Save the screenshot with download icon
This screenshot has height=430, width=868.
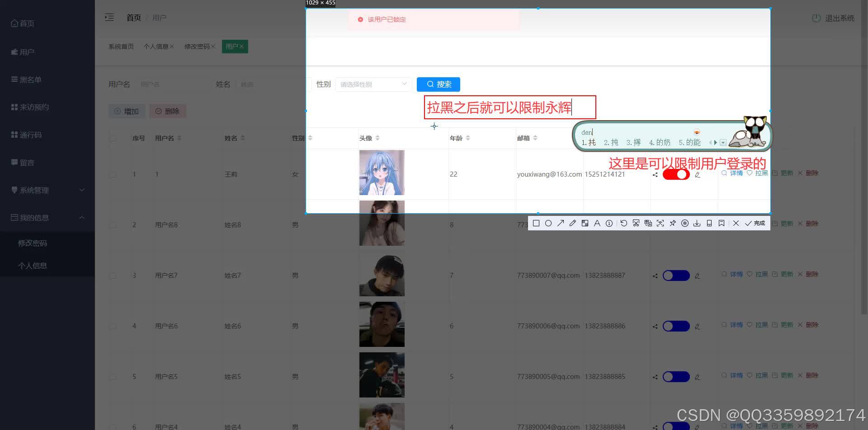click(697, 223)
